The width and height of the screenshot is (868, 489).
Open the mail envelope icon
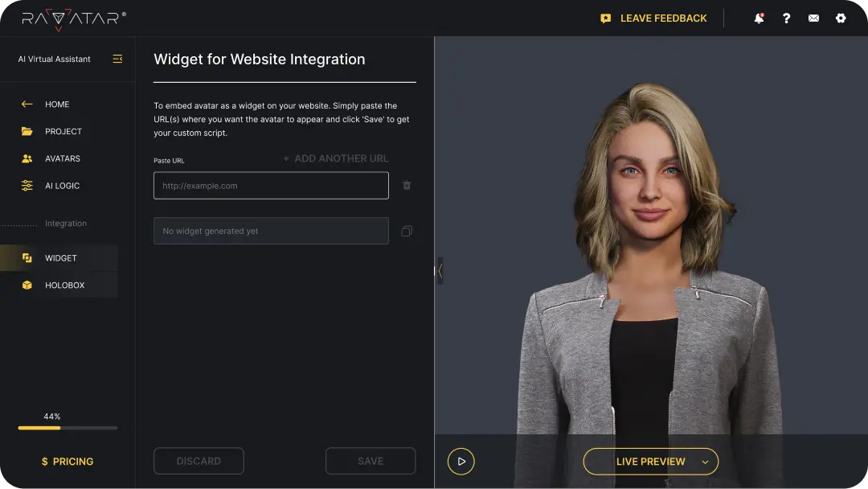tap(813, 18)
